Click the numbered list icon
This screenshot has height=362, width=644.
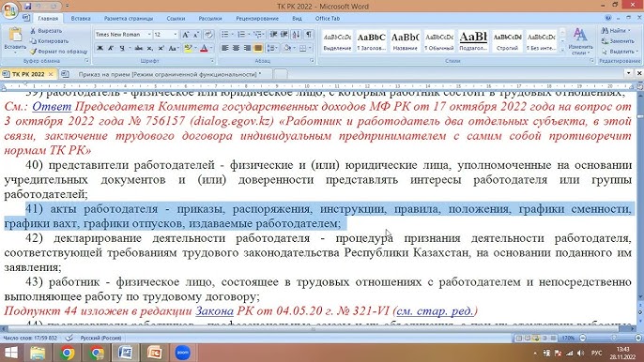[241, 35]
